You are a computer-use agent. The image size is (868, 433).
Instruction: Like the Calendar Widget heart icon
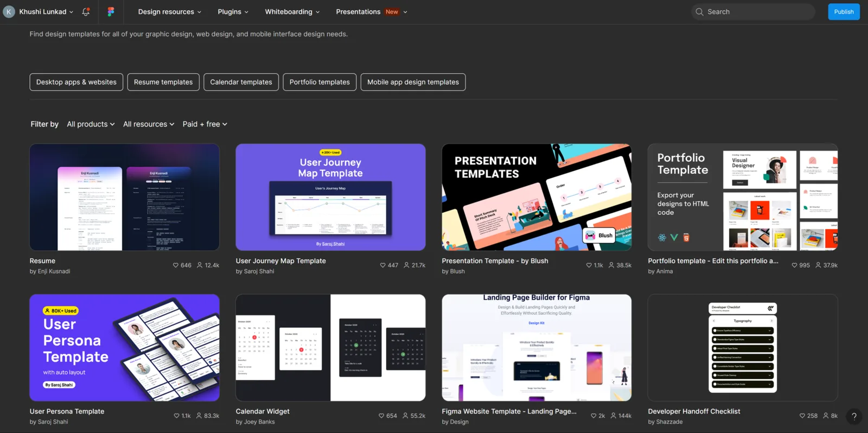(x=382, y=416)
